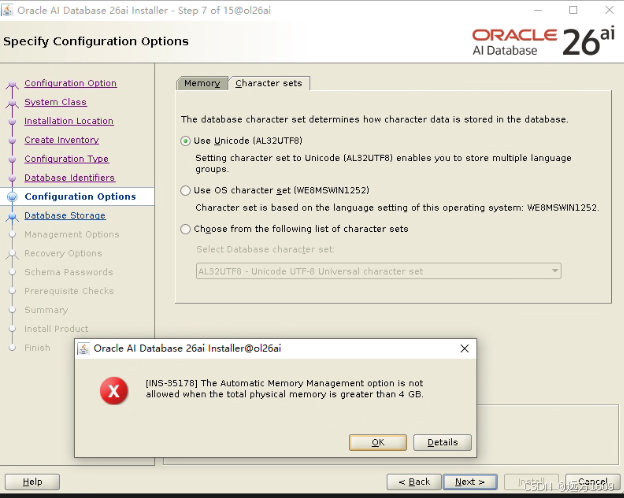This screenshot has height=498, width=624.
Task: Minimize the installer window
Action: pos(538,10)
